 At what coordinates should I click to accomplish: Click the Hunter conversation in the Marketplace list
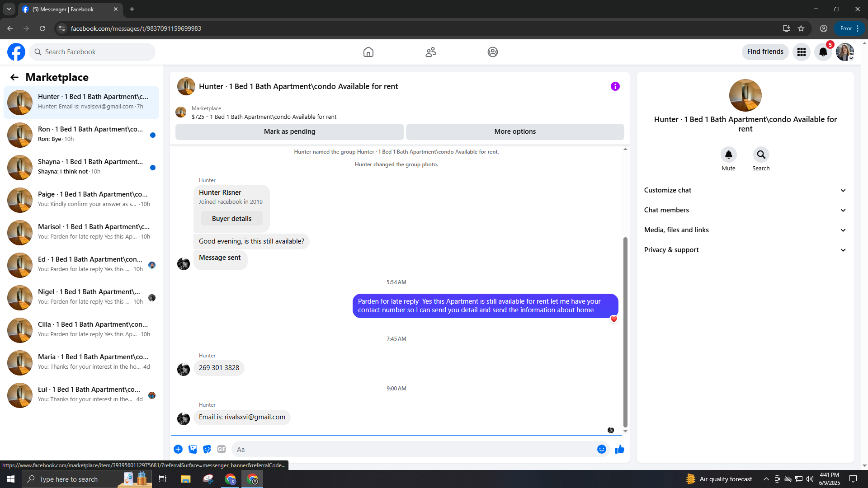pyautogui.click(x=81, y=102)
